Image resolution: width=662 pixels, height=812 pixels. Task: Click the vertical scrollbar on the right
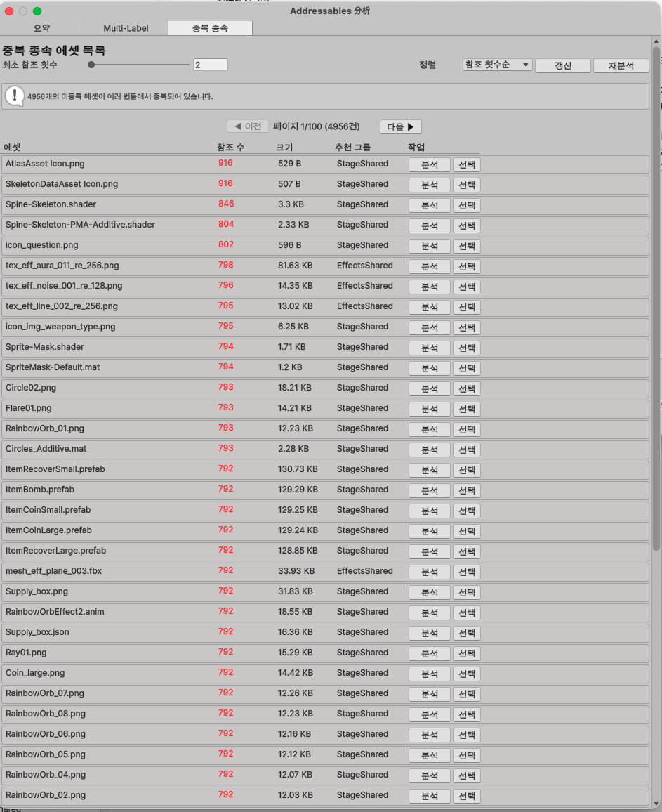tap(656, 295)
